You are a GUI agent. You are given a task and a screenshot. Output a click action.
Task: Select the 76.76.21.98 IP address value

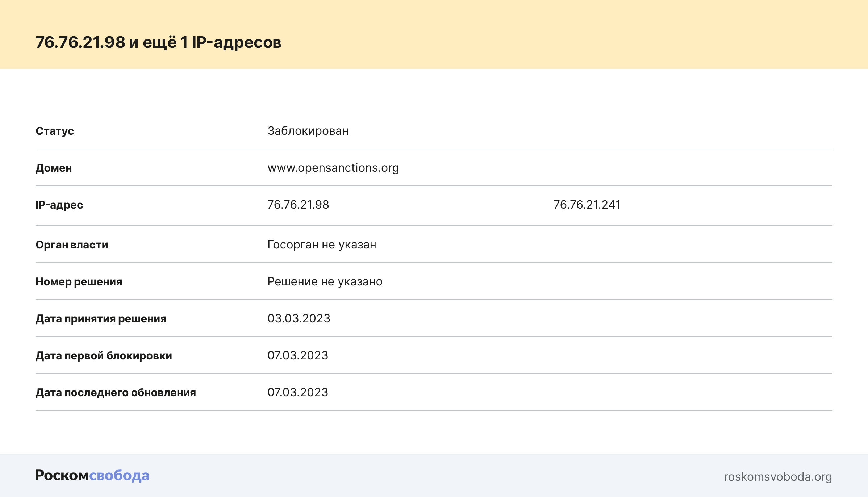298,205
